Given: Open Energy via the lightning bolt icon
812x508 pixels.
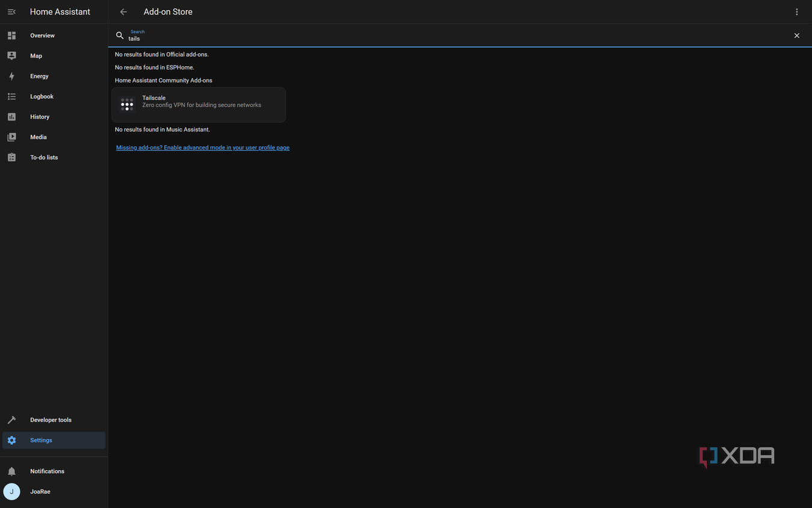Looking at the screenshot, I should coord(11,76).
